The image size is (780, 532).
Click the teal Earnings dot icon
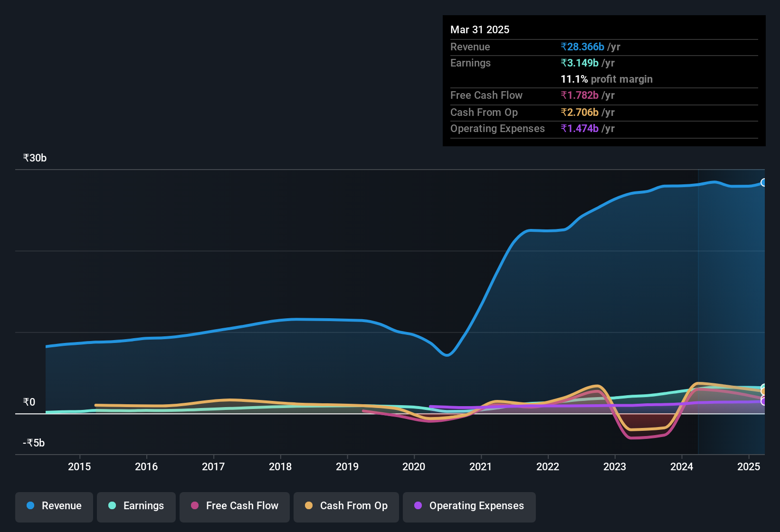[112, 506]
